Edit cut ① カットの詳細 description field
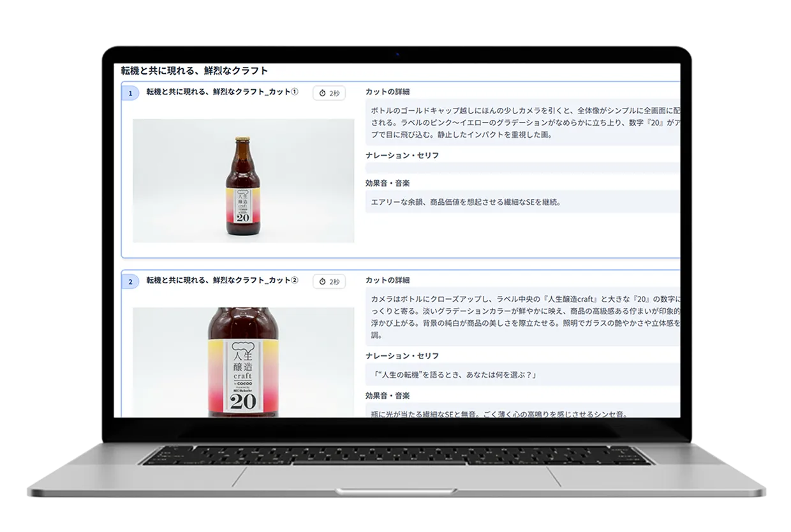 pos(522,122)
